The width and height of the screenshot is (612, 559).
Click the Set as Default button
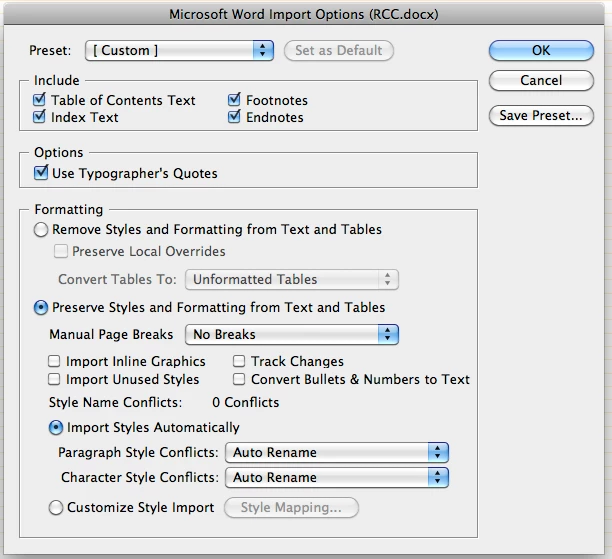(x=338, y=50)
